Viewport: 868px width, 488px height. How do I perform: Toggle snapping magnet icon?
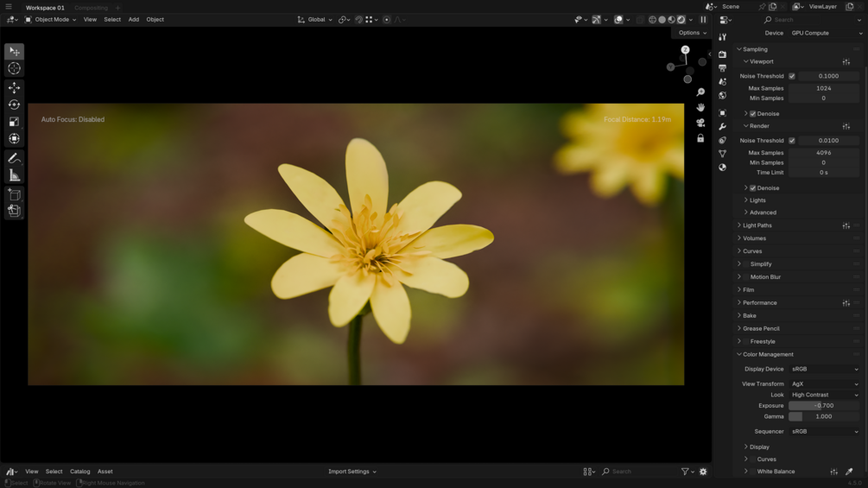(358, 19)
